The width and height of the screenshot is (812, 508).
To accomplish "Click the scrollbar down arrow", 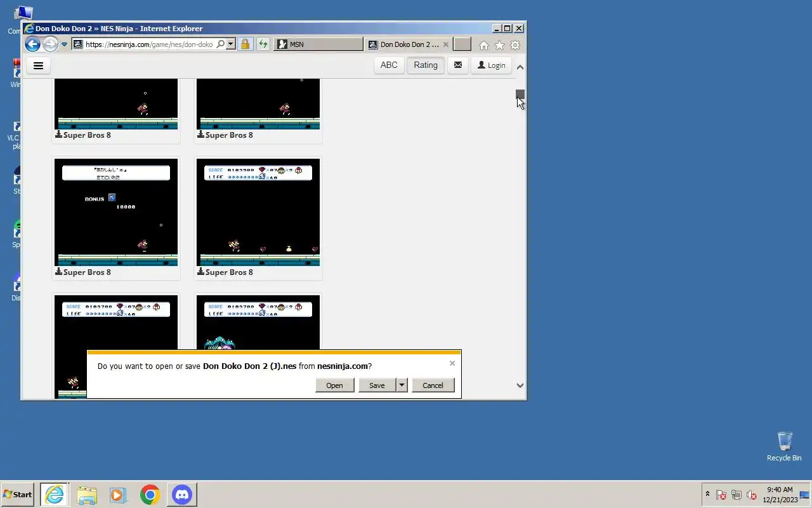I will coord(520,385).
